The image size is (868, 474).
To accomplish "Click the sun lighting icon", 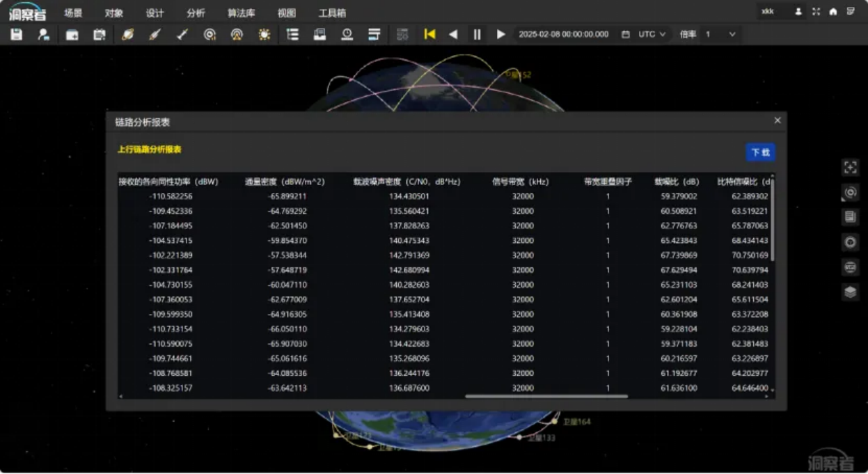I will 264,34.
